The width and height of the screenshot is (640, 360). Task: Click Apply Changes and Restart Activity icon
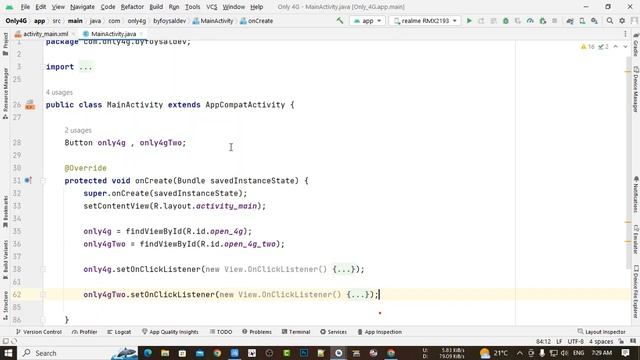pyautogui.click(x=481, y=20)
